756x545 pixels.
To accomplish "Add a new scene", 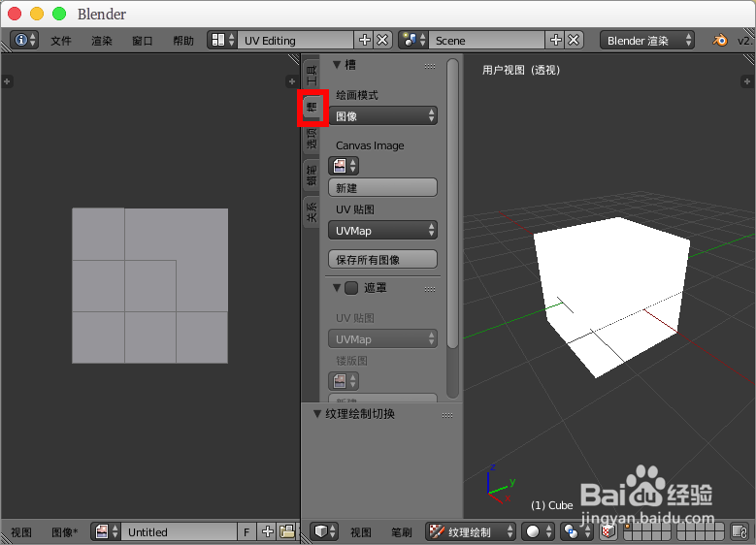I will click(x=555, y=40).
